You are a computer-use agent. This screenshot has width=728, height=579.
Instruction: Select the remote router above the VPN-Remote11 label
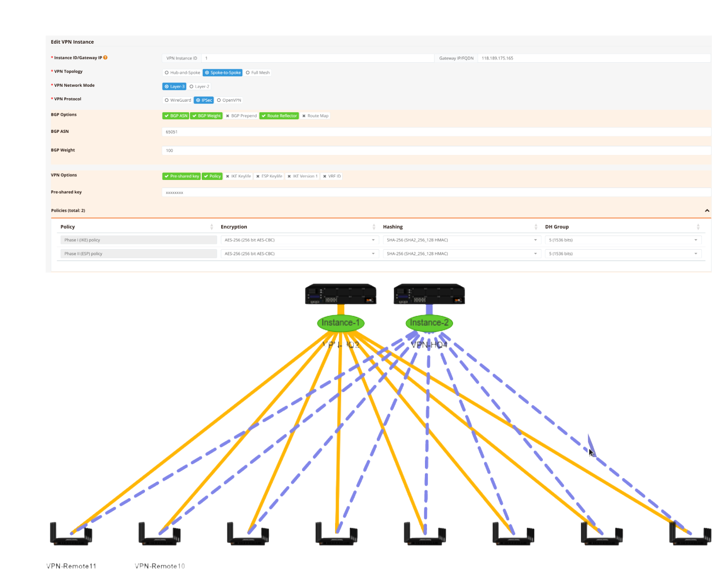tap(71, 534)
